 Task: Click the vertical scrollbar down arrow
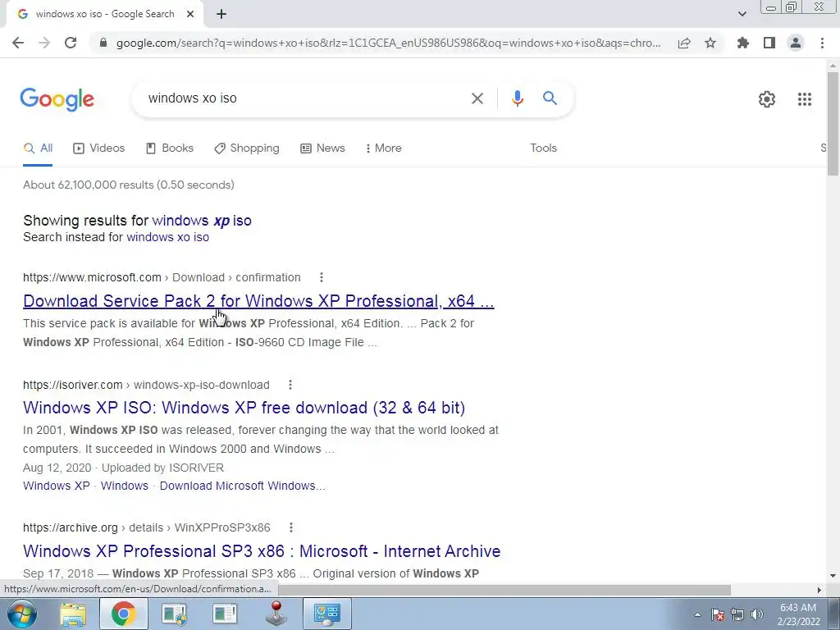tap(833, 576)
